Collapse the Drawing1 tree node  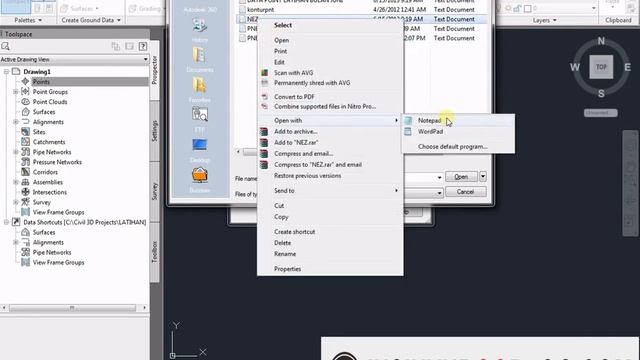coord(7,72)
